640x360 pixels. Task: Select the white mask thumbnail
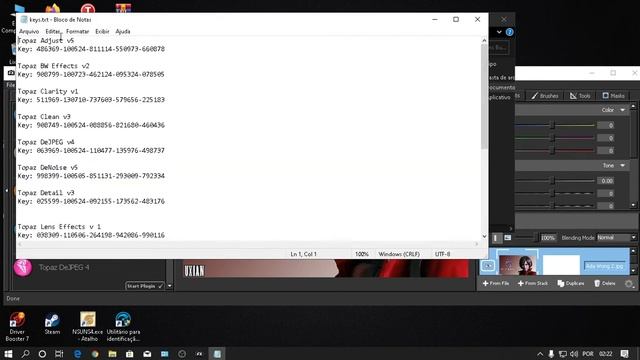click(561, 265)
